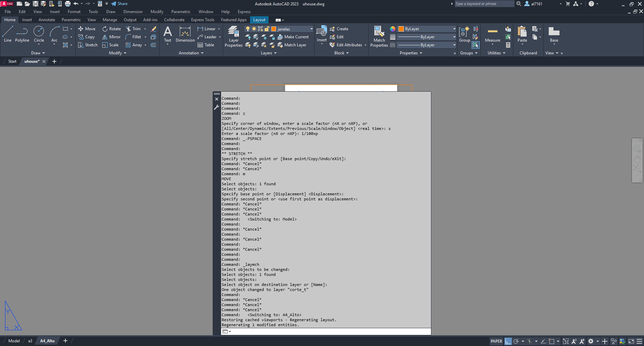Select the Rotate tool
The height and width of the screenshot is (346, 644).
coord(112,29)
